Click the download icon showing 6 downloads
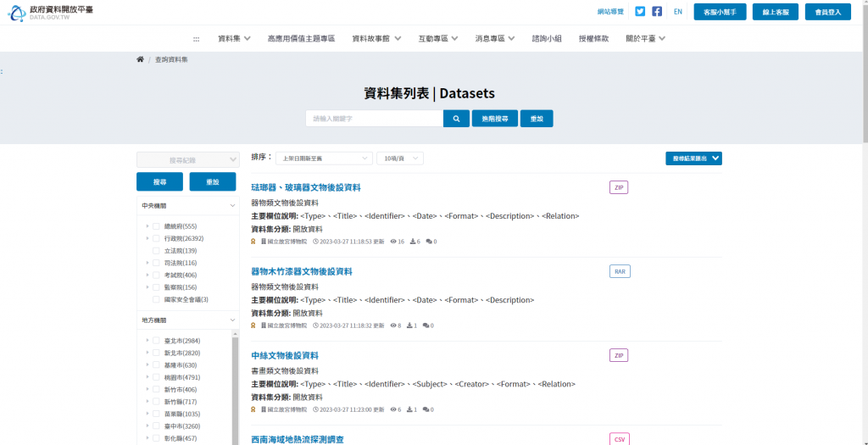Screen dimensions: 868x445 pos(413,242)
